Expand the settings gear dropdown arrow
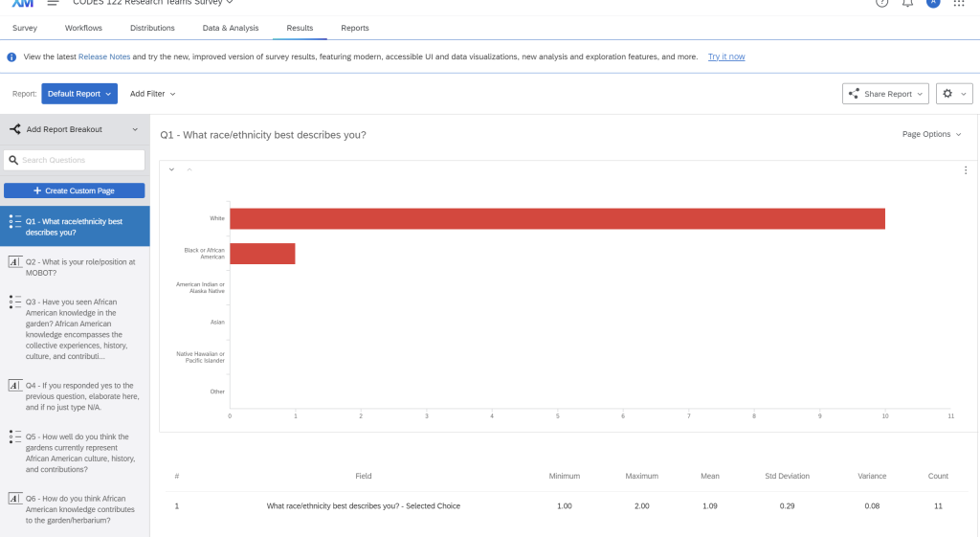Viewport: 980px width, 537px height. coord(963,95)
